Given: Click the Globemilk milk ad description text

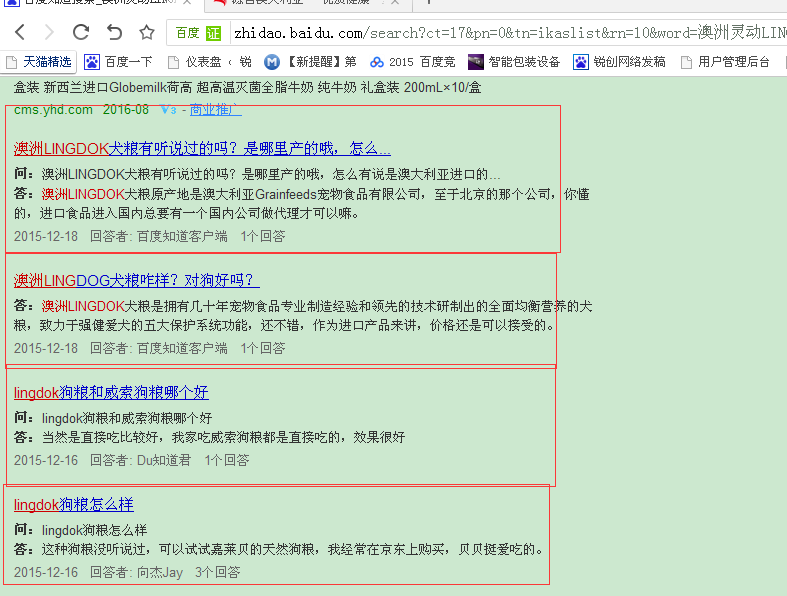Looking at the screenshot, I should coord(247,87).
